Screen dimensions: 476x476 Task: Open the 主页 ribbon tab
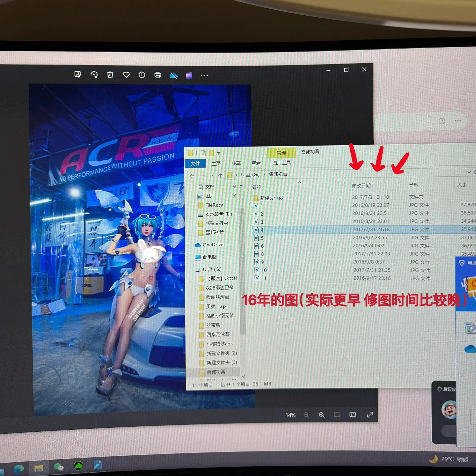tap(216, 163)
